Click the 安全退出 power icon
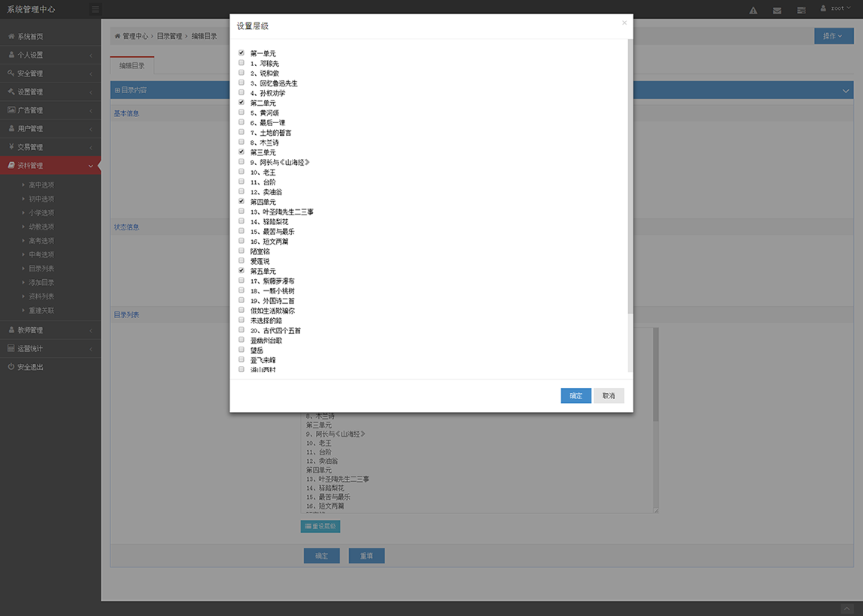The image size is (863, 616). coord(11,367)
